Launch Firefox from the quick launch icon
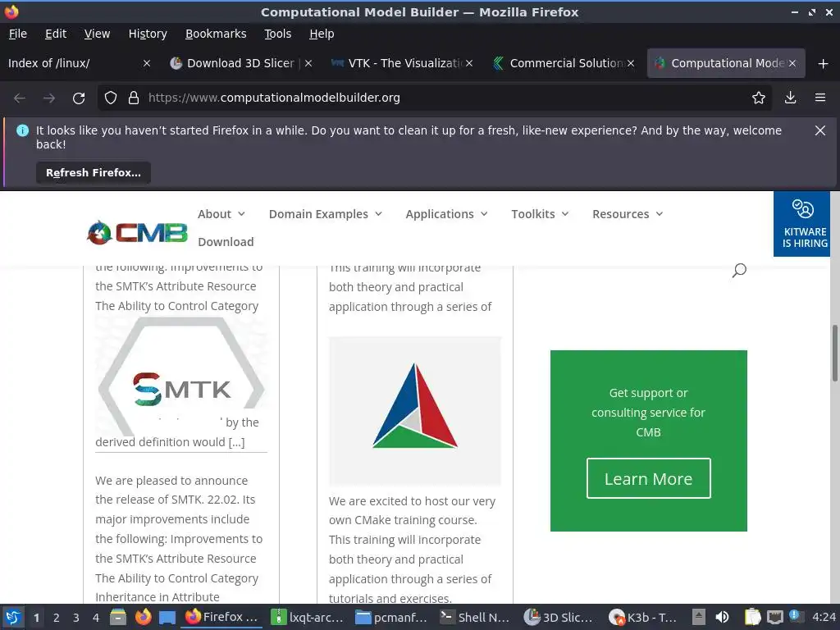Image resolution: width=840 pixels, height=630 pixels. [143, 617]
